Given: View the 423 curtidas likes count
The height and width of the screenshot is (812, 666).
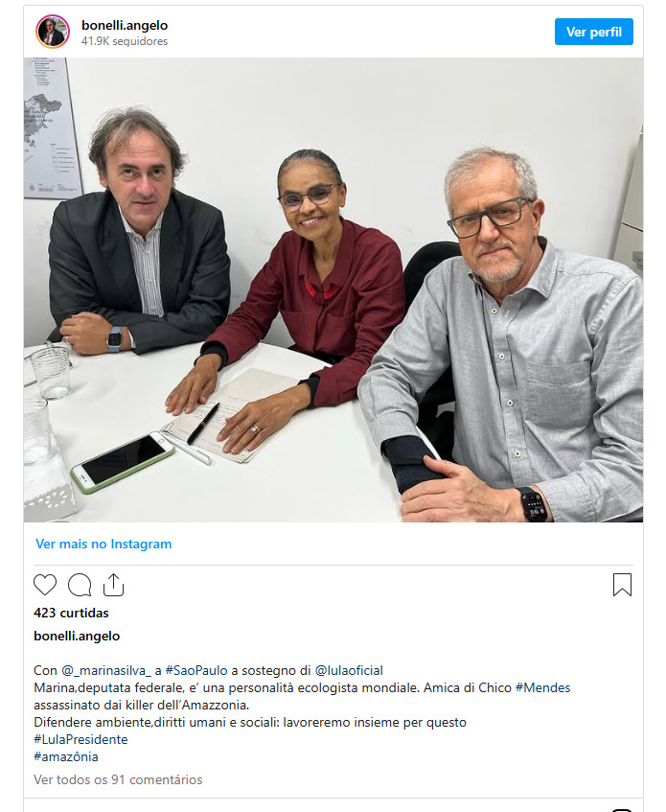Looking at the screenshot, I should click(72, 613).
